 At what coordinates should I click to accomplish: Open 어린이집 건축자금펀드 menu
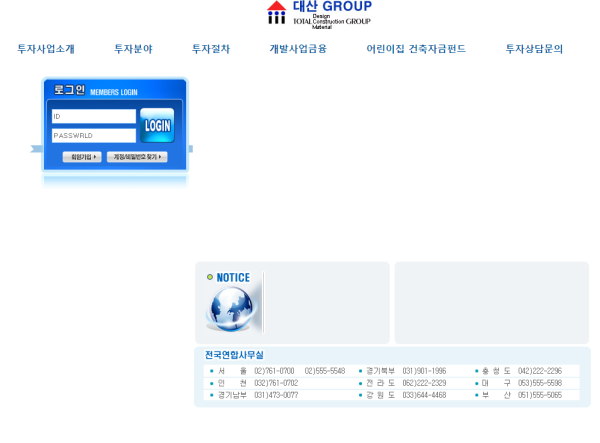(x=416, y=49)
